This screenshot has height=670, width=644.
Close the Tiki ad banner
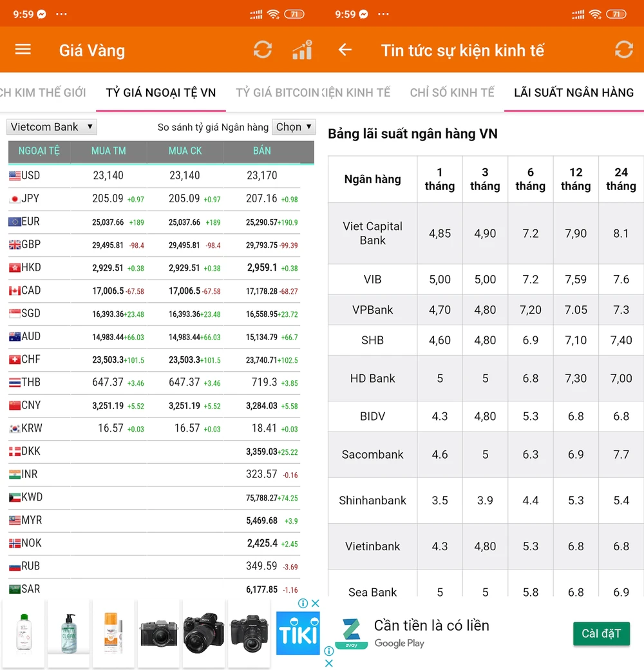click(x=315, y=604)
